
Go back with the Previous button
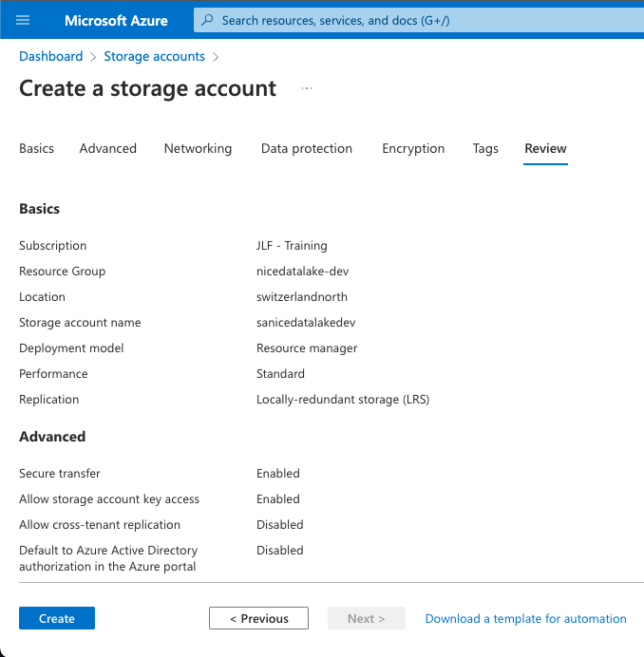pyautogui.click(x=258, y=618)
